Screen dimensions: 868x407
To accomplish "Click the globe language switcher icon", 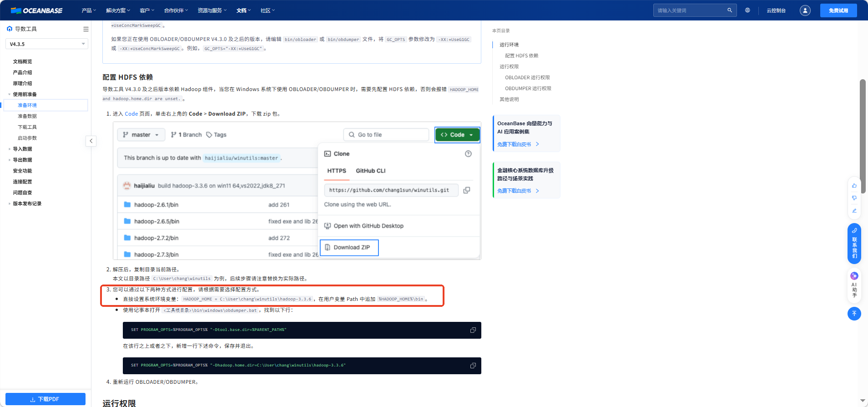I will [747, 10].
